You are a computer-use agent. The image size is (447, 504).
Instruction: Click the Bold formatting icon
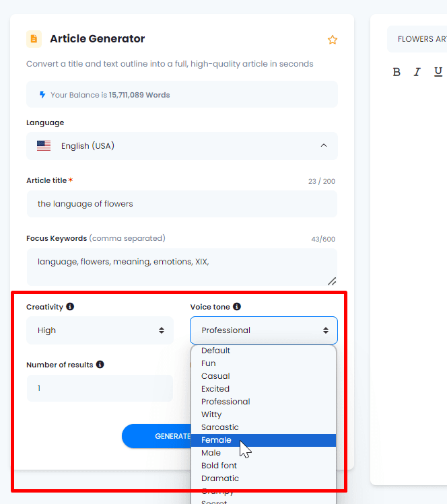(397, 72)
